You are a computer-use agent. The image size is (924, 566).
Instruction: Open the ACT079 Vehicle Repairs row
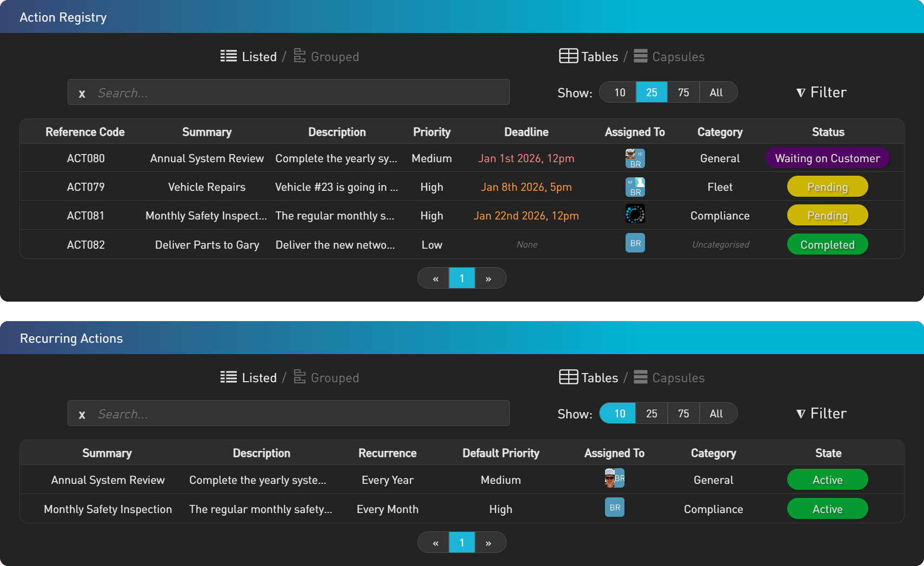tap(207, 187)
